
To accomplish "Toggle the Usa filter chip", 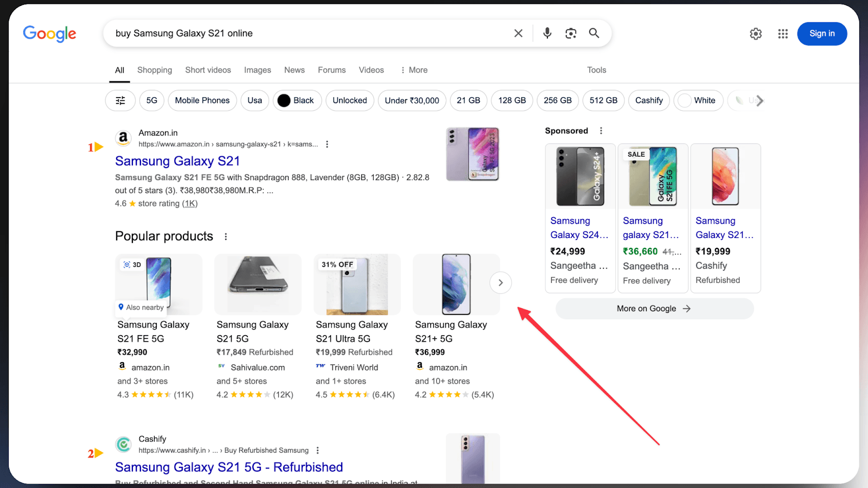I will tap(255, 100).
